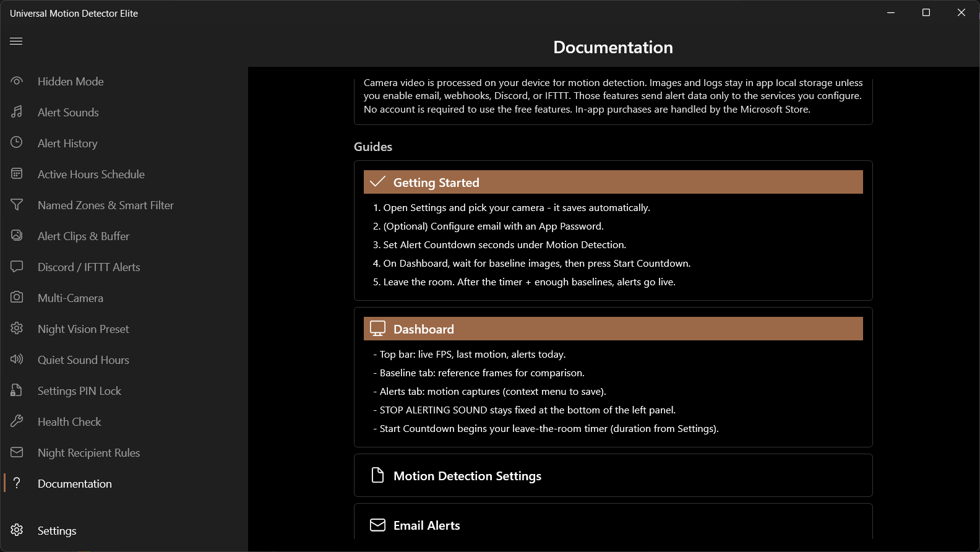Screen dimensions: 980x552
Task: Open Settings from the sidebar bottom
Action: click(x=124, y=530)
